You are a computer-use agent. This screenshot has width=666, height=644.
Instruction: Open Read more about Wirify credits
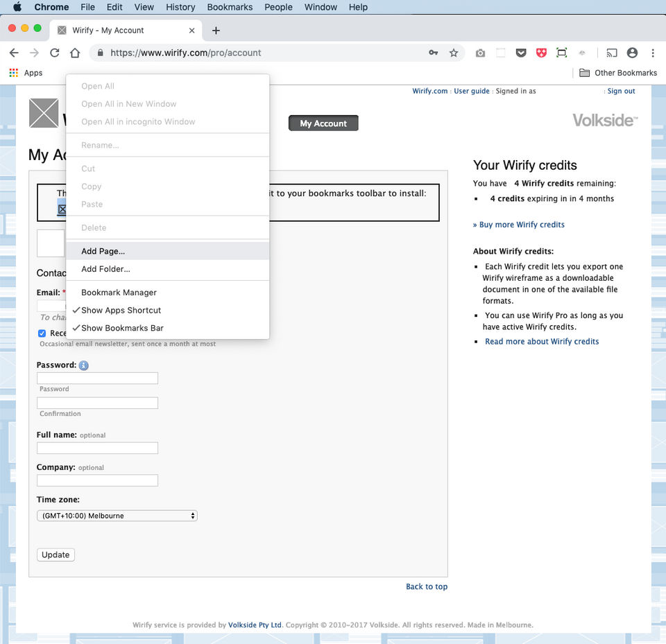[542, 341]
